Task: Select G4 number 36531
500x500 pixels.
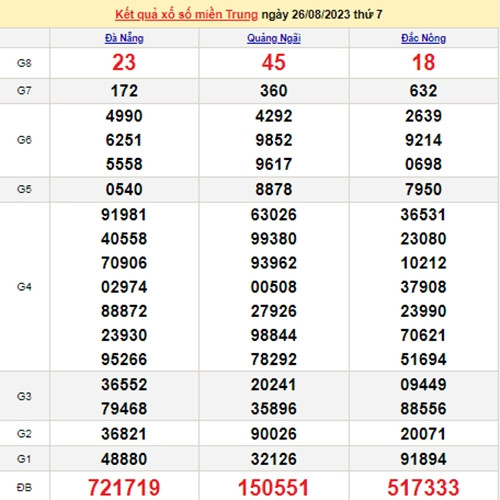Action: point(423,215)
